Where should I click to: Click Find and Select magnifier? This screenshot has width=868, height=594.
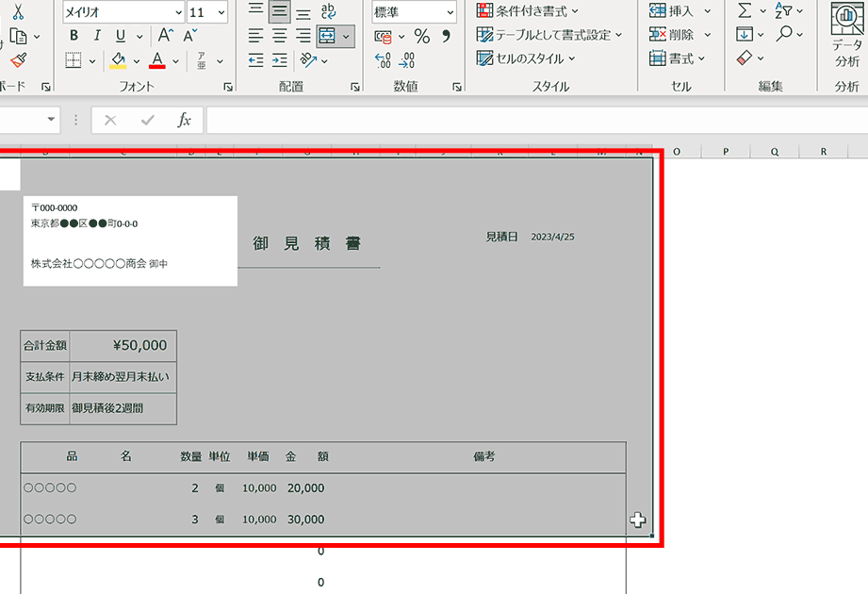click(784, 34)
